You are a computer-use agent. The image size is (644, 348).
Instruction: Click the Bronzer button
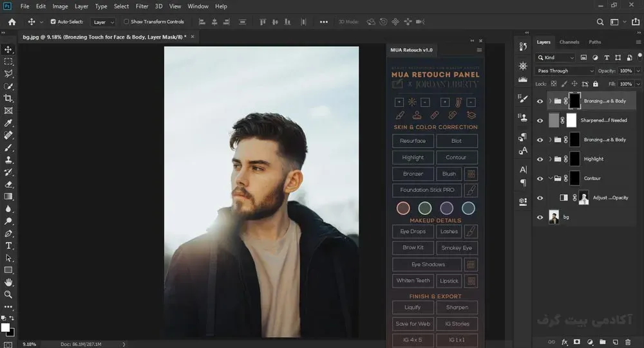(413, 174)
